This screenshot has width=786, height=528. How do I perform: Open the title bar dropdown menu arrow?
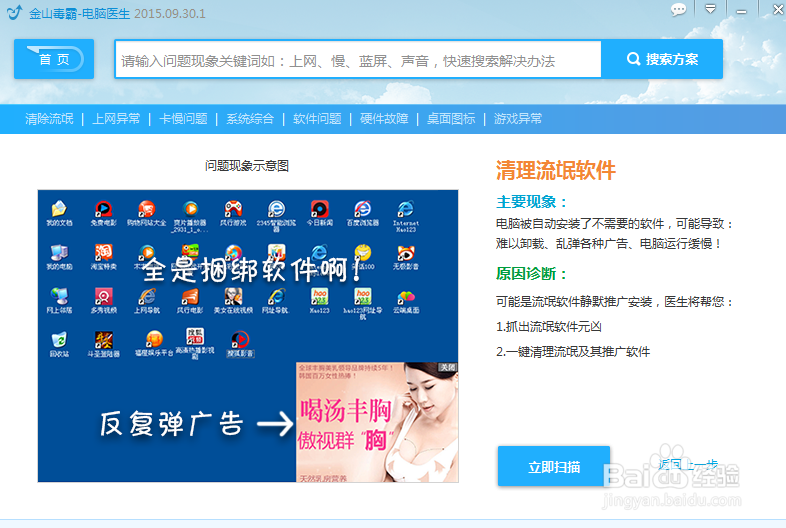click(x=710, y=9)
